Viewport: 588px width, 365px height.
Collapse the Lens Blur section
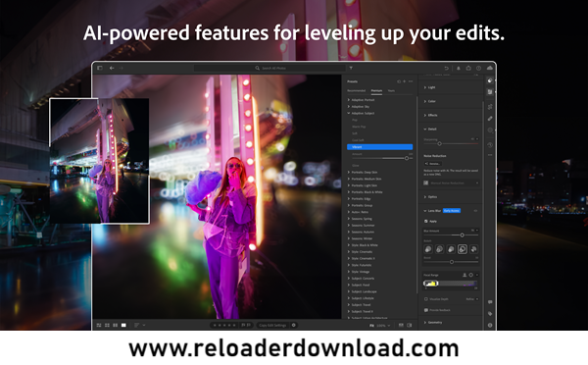pyautogui.click(x=432, y=211)
